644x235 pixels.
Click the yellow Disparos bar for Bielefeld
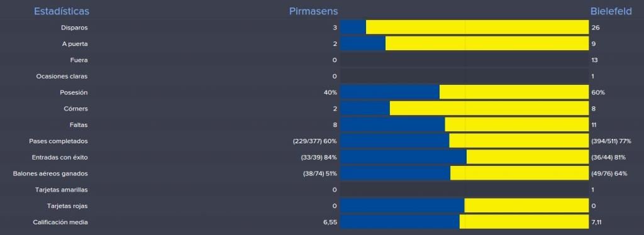coord(477,28)
